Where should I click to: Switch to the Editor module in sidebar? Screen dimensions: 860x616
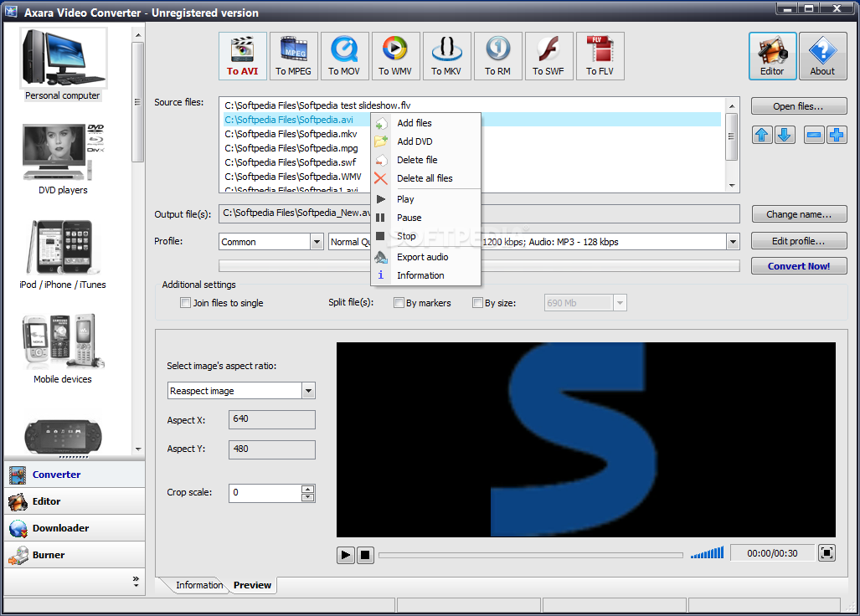[75, 501]
